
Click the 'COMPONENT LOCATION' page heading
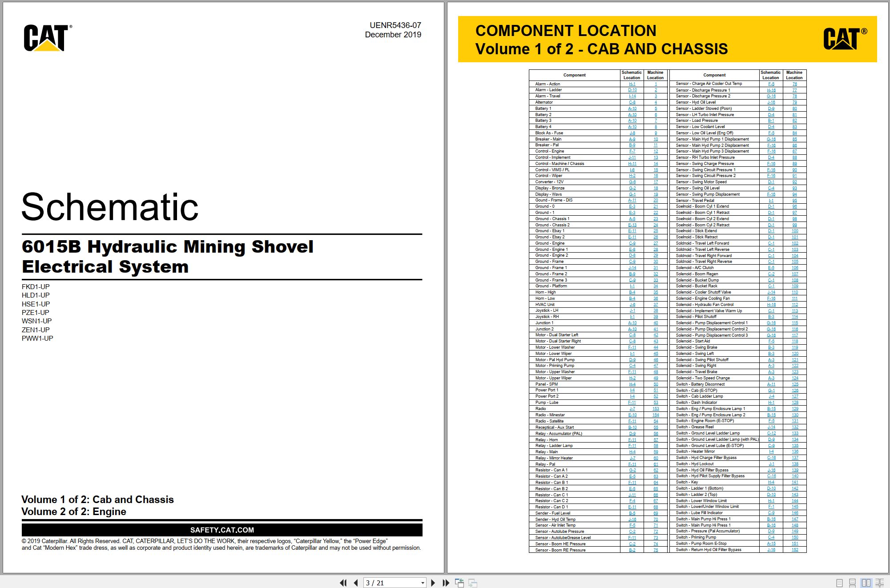[x=566, y=31]
